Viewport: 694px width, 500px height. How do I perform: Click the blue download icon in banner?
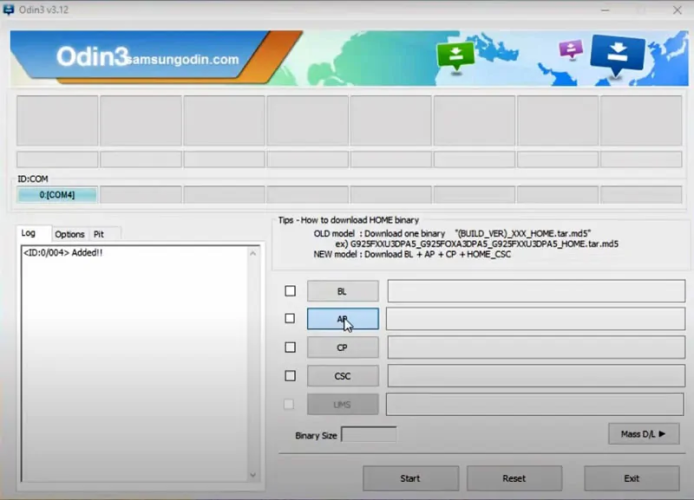tap(617, 55)
